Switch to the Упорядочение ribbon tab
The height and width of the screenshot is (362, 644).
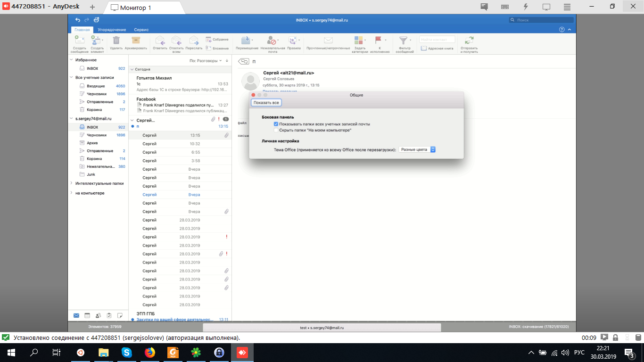click(112, 30)
